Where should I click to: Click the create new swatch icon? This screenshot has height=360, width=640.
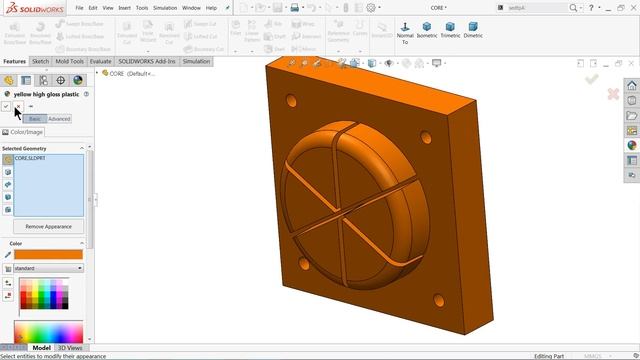pyautogui.click(x=7, y=269)
